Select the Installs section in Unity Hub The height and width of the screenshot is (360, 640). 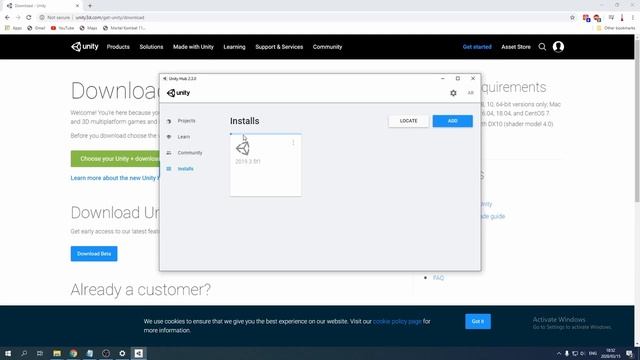(x=186, y=169)
